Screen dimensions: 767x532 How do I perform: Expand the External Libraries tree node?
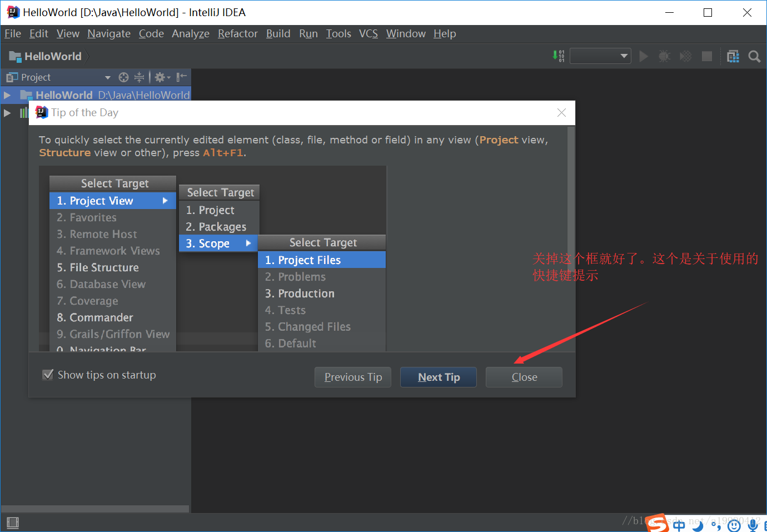[7, 113]
